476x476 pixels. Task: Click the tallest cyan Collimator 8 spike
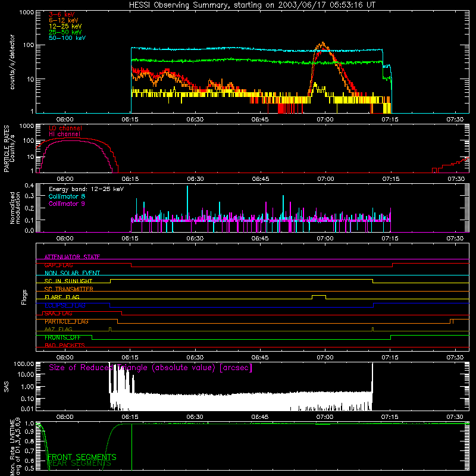[x=187, y=203]
